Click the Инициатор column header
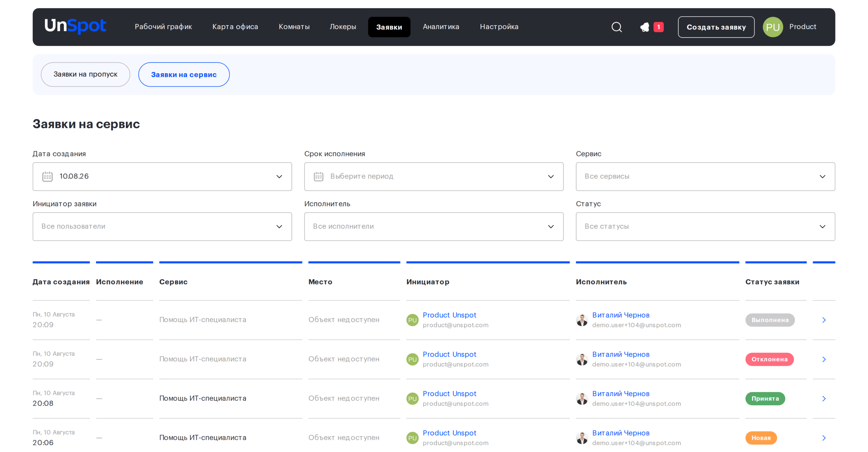 click(x=428, y=282)
